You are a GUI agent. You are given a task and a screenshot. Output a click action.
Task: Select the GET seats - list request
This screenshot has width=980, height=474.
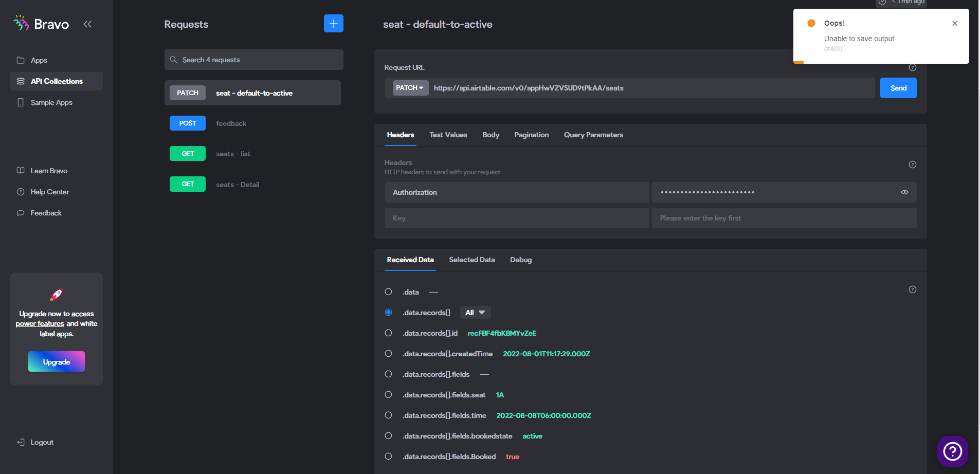pos(252,154)
